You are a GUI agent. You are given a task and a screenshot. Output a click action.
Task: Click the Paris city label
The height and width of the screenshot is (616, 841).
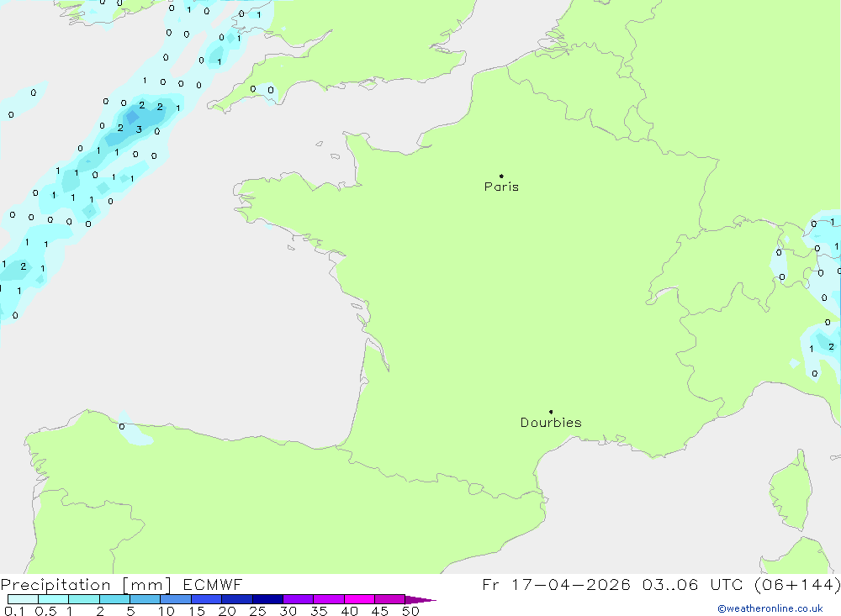click(x=501, y=187)
